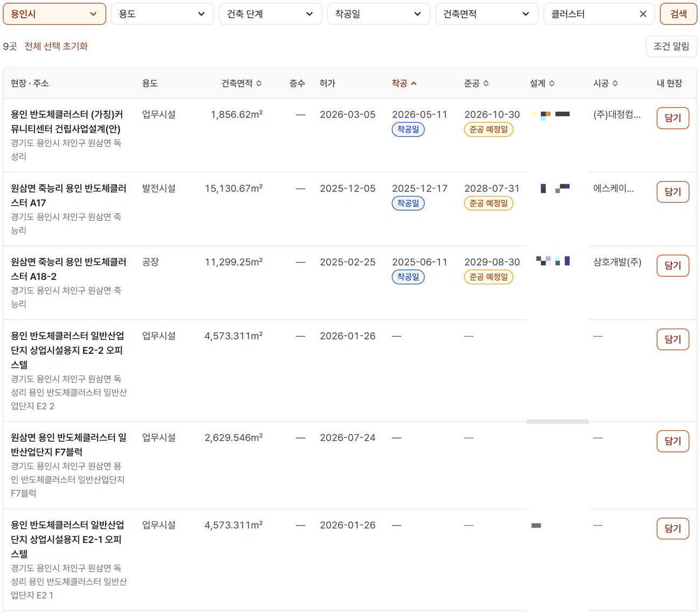Sort by 건축면적 column sort icon
The width and height of the screenshot is (700, 613).
point(259,83)
